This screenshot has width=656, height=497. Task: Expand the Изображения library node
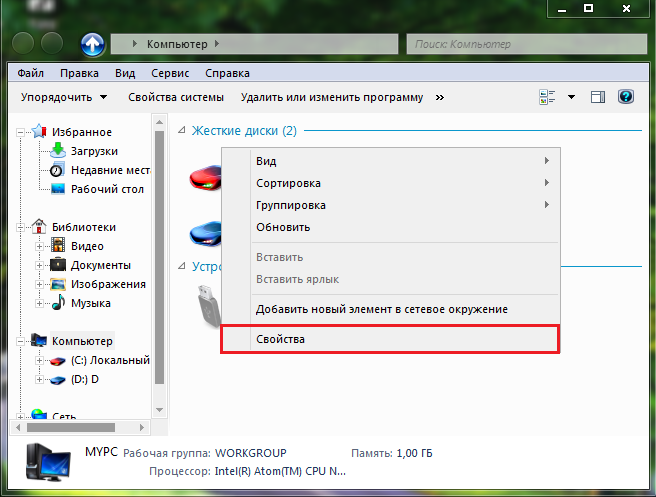click(39, 284)
